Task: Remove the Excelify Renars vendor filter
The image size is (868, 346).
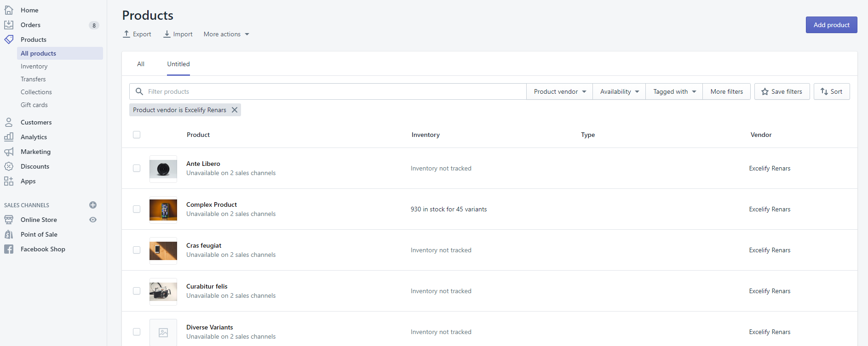Action: pos(235,110)
